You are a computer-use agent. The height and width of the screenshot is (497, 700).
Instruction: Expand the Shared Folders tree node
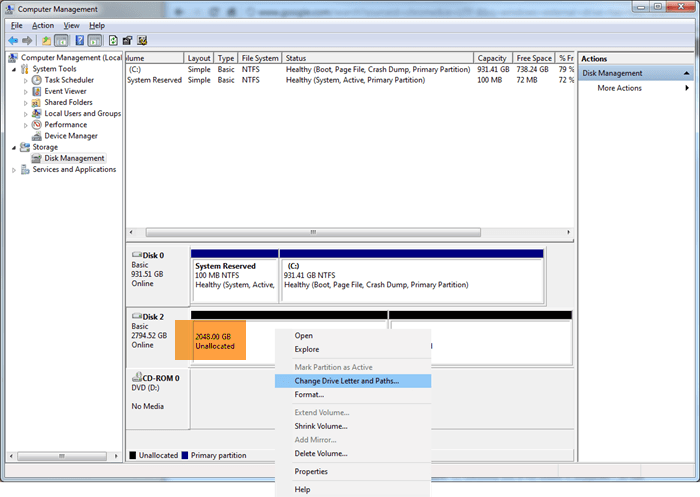26,102
